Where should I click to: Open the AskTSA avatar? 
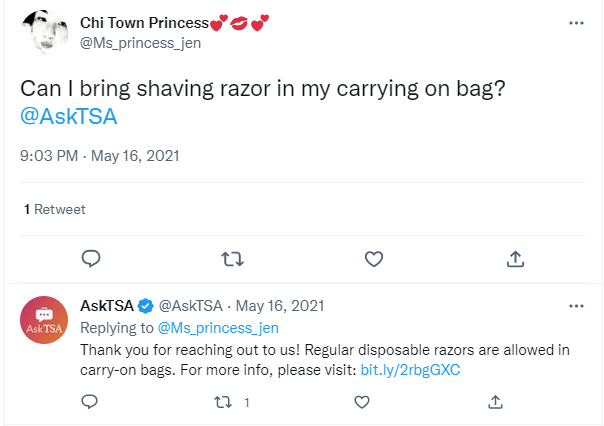pyautogui.click(x=45, y=320)
